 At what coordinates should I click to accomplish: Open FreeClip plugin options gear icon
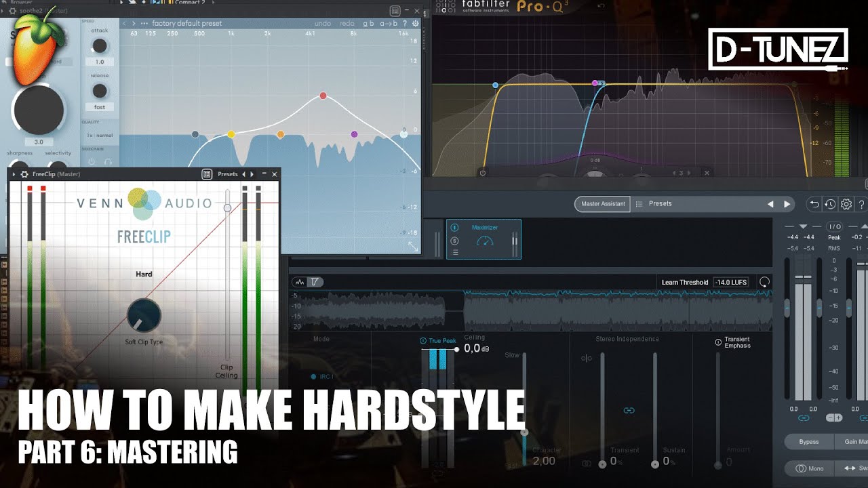[x=25, y=174]
